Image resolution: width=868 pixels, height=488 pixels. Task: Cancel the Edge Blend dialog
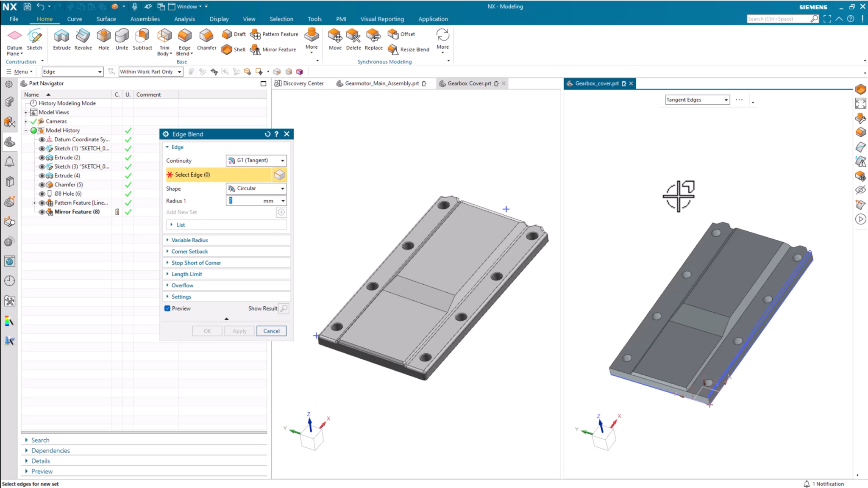point(271,331)
